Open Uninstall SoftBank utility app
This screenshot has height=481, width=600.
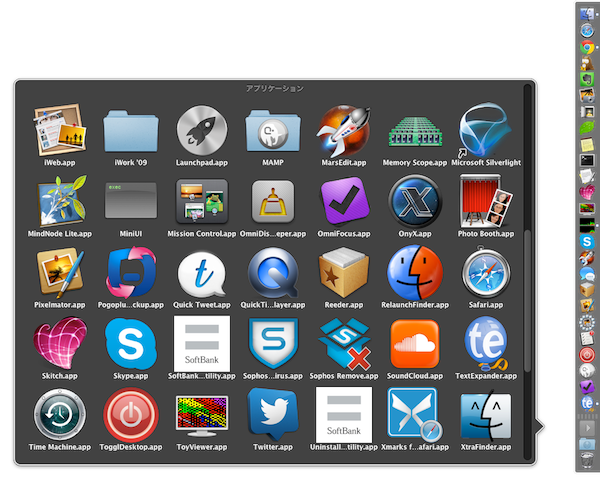(x=344, y=415)
